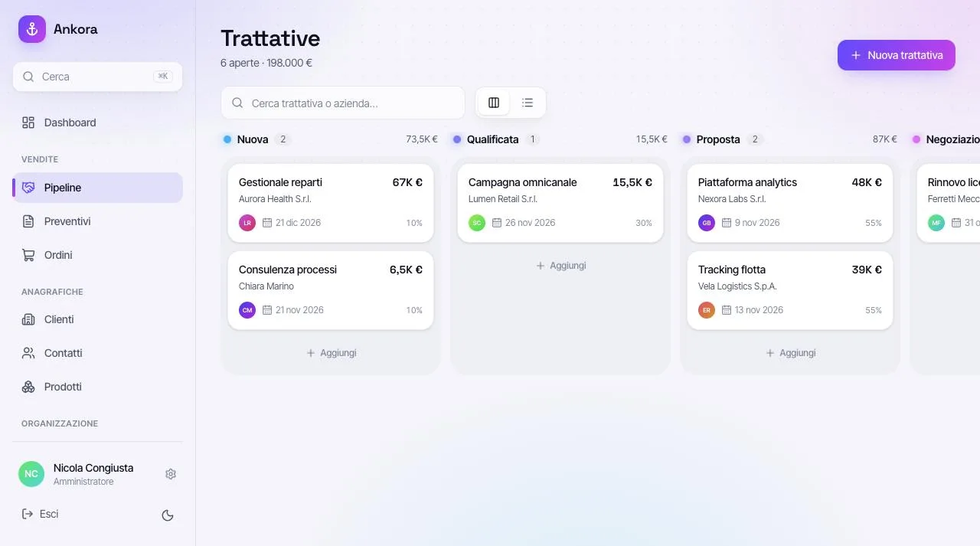Open the Tracking flotta deal card

tap(790, 290)
